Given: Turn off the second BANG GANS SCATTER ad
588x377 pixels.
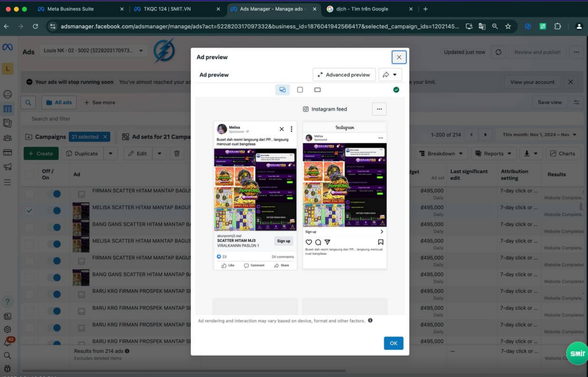Looking at the screenshot, I should [x=54, y=278].
